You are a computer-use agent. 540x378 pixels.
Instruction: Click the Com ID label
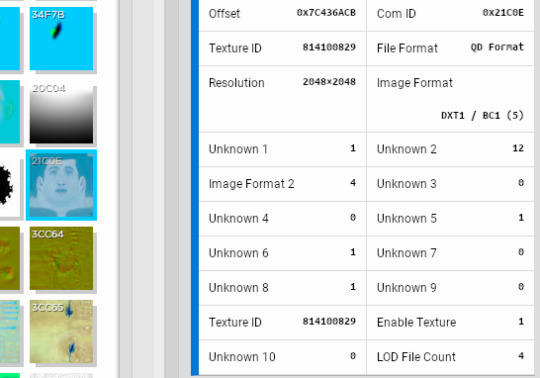[x=396, y=14]
